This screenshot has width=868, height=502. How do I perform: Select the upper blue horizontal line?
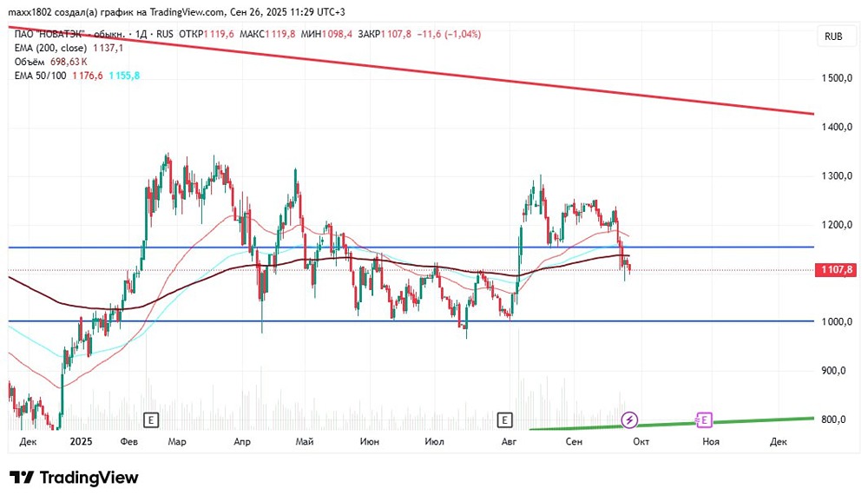tap(411, 248)
